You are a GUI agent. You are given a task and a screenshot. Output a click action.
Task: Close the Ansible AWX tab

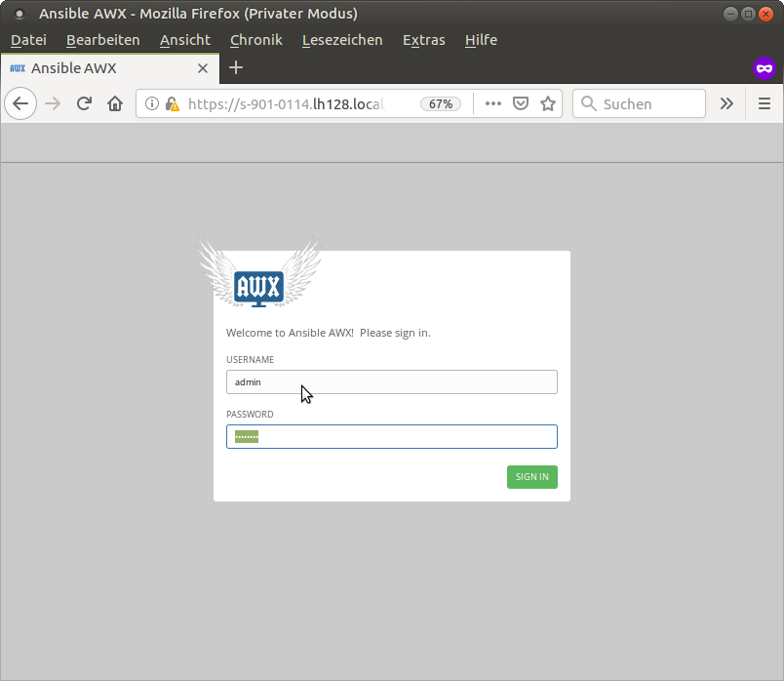click(203, 68)
